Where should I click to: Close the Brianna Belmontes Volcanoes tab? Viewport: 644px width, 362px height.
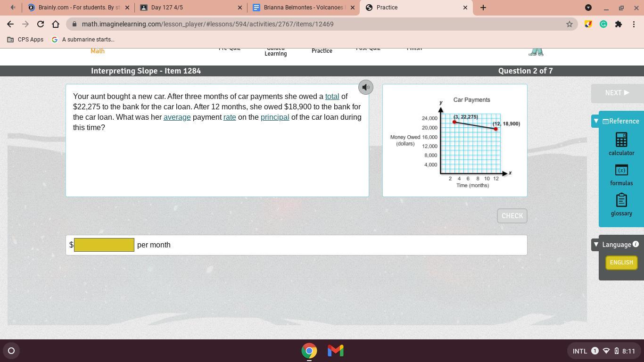click(353, 8)
